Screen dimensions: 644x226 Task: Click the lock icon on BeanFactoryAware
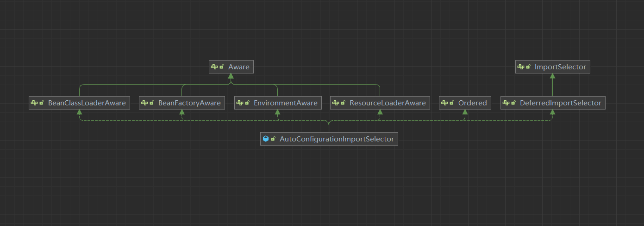coord(151,103)
